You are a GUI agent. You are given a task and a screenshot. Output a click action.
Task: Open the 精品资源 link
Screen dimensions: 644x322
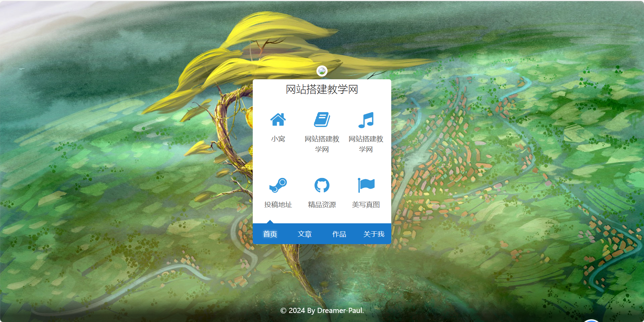(322, 205)
